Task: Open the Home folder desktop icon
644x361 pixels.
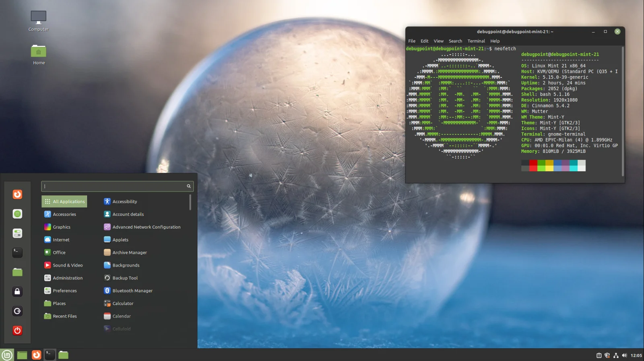Action: click(x=39, y=54)
